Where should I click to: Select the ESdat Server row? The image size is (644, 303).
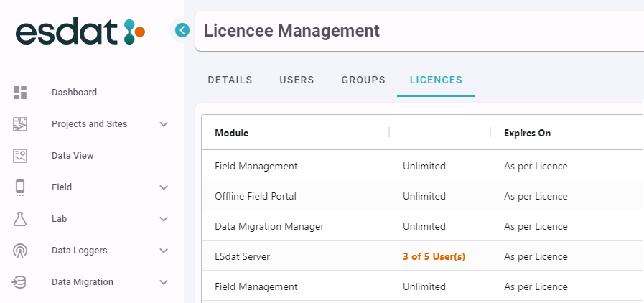(423, 256)
